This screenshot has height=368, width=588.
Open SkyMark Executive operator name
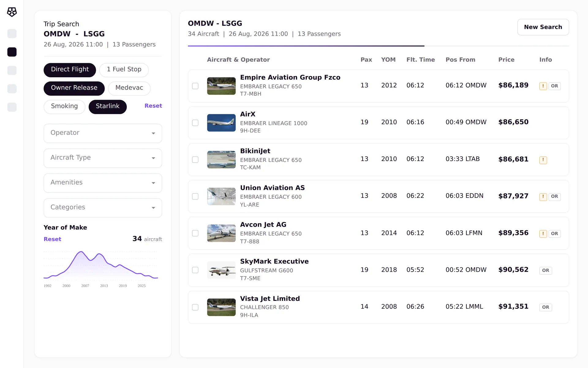(274, 262)
